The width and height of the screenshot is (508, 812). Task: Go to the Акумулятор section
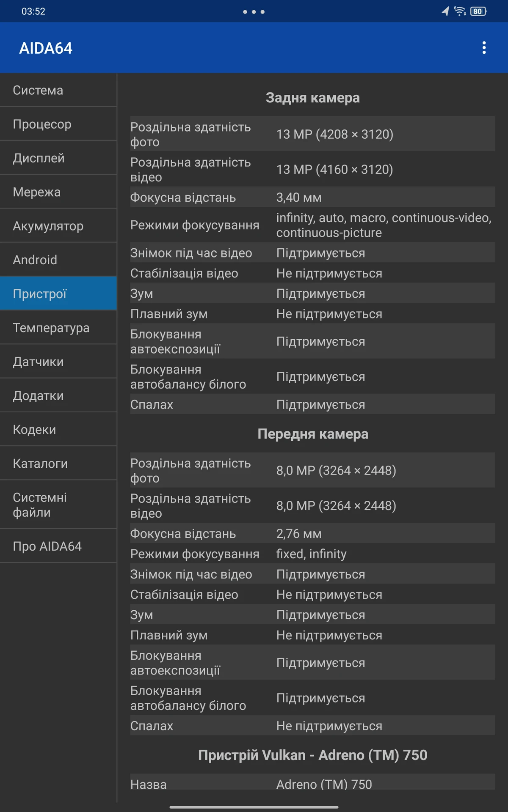58,225
